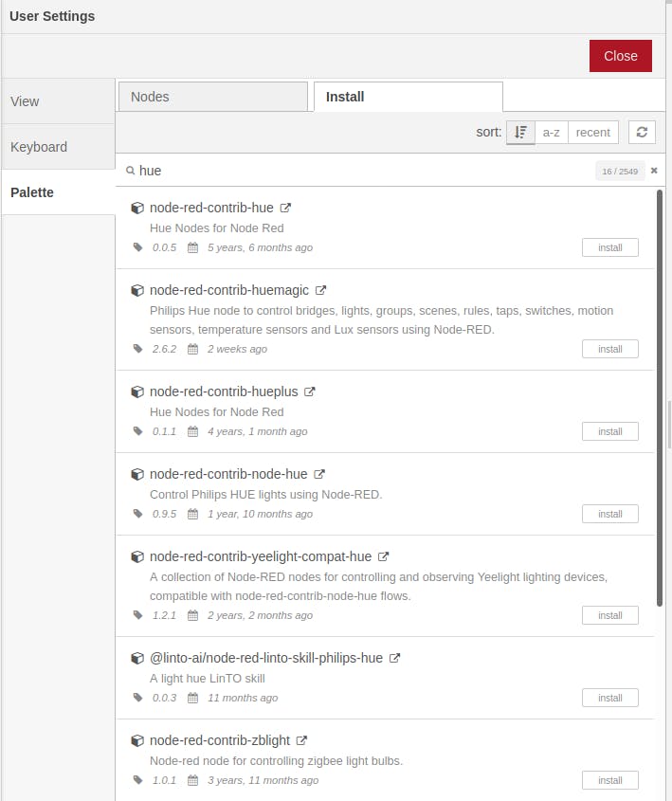672x801 pixels.
Task: Click package cube icon of yeelight-compat-hue
Action: click(x=137, y=556)
